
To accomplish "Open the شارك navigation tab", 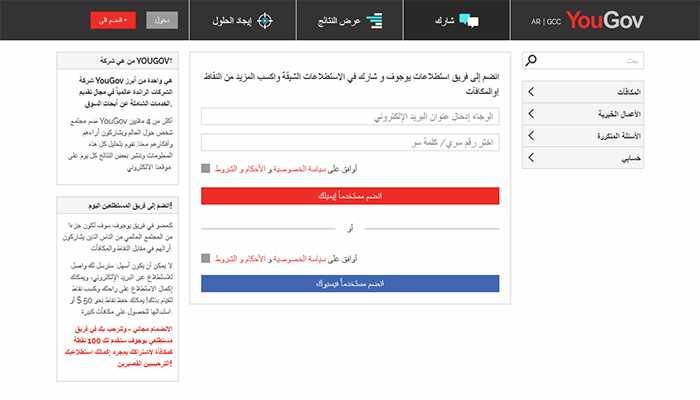I will [x=457, y=20].
